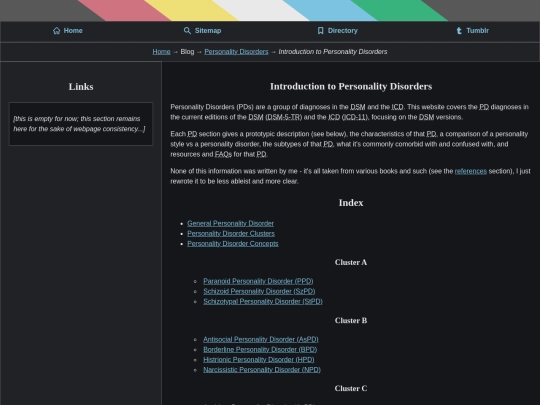Screen dimensions: 540x405
Task: Click the Tumblr logo icon
Action: (x=459, y=31)
